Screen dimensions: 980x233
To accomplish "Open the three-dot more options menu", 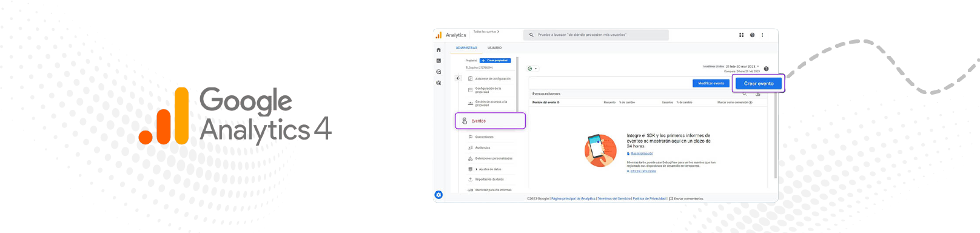I will 762,35.
